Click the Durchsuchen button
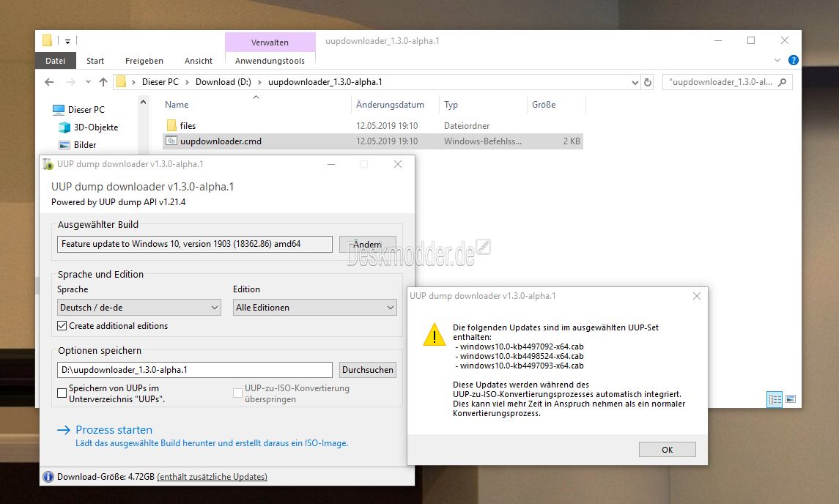 click(368, 370)
